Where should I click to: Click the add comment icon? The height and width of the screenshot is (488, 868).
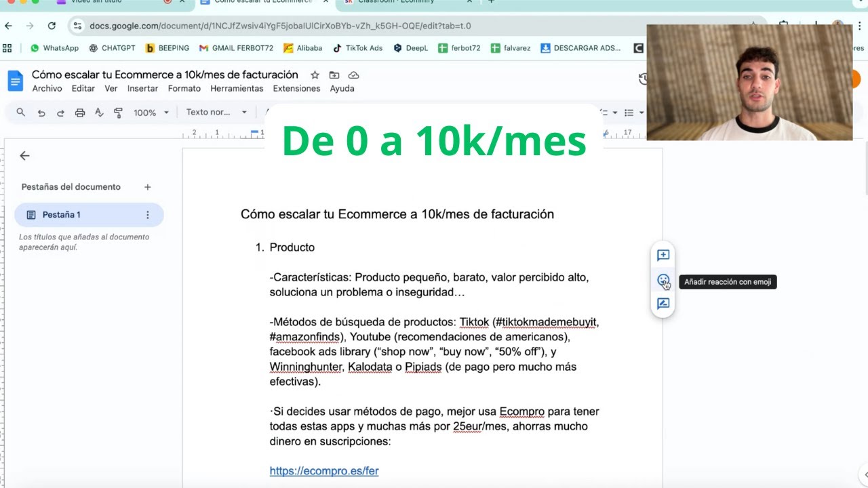pos(663,256)
